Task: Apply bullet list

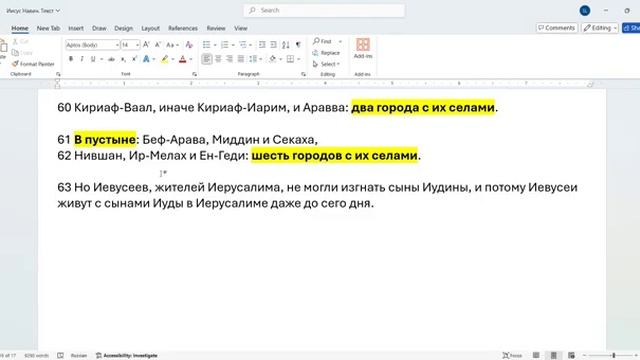Action: (207, 44)
